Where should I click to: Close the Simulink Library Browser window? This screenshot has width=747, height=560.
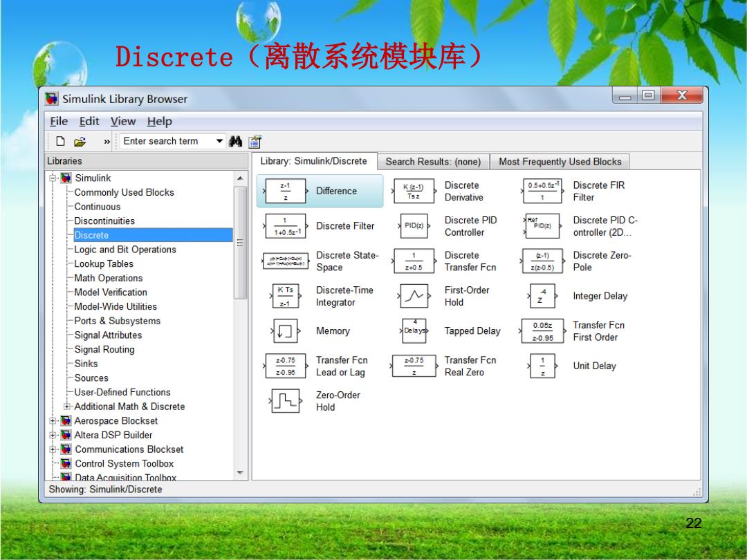click(x=682, y=95)
